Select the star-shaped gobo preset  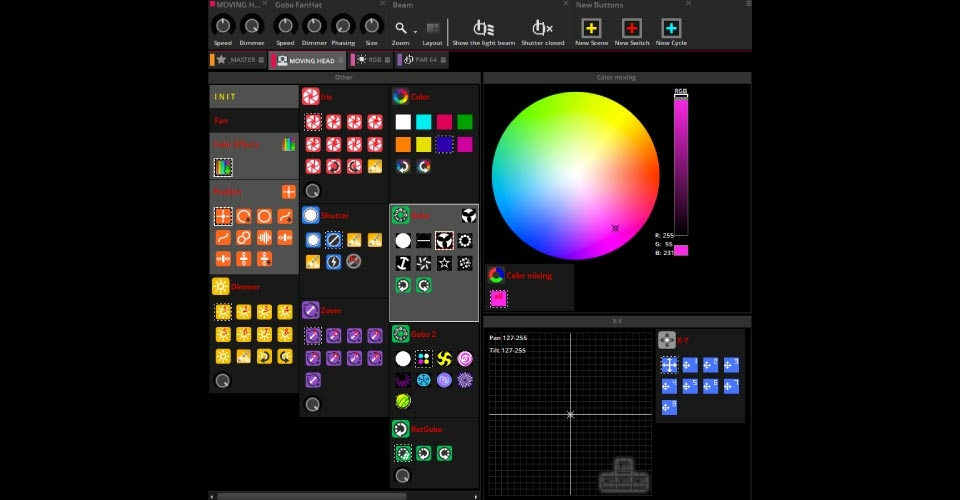[444, 263]
